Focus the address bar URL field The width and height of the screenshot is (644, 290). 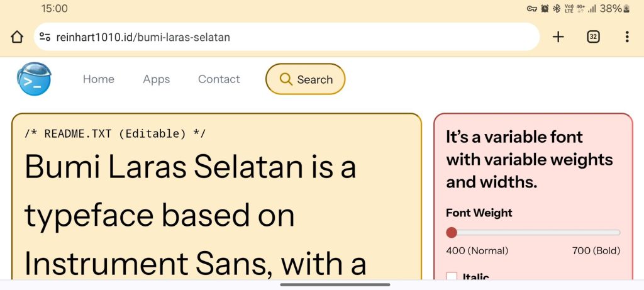pyautogui.click(x=289, y=37)
